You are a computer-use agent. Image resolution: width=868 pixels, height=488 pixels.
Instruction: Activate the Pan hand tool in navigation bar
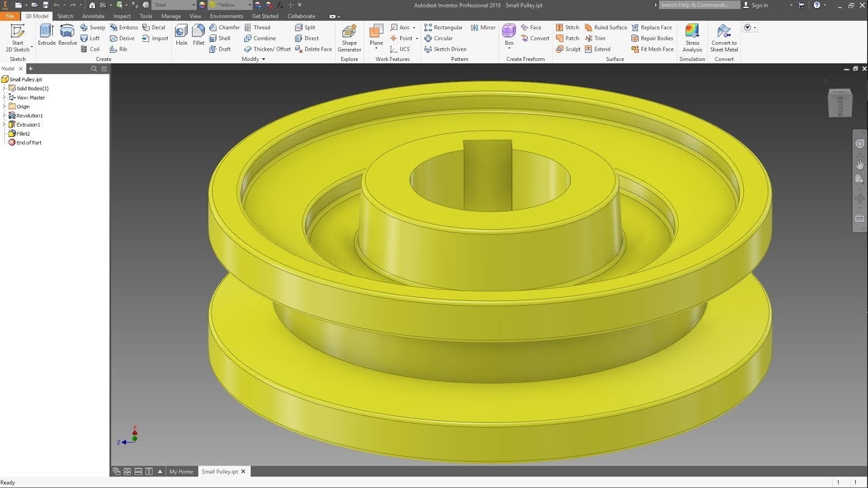[860, 164]
